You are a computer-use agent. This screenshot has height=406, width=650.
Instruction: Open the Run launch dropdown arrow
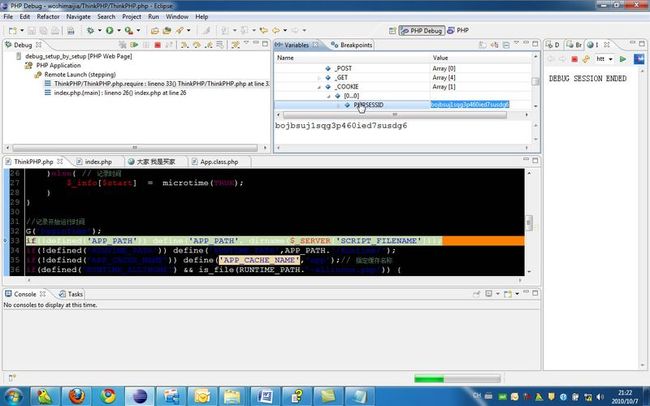point(119,30)
